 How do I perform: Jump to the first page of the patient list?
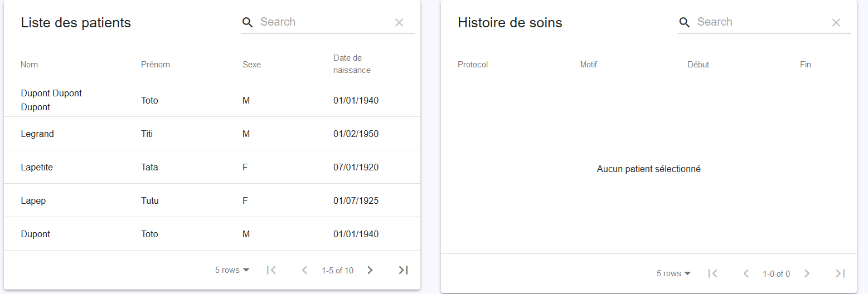[x=271, y=270]
